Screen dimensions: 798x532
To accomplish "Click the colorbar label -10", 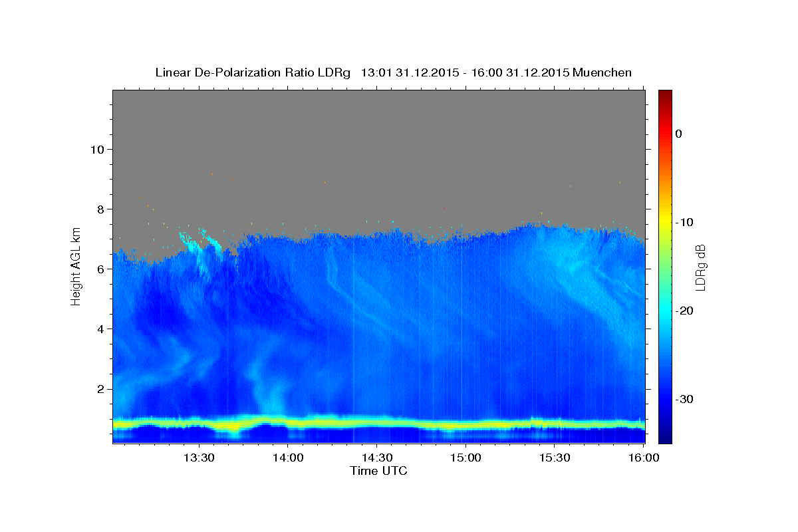I will (685, 222).
